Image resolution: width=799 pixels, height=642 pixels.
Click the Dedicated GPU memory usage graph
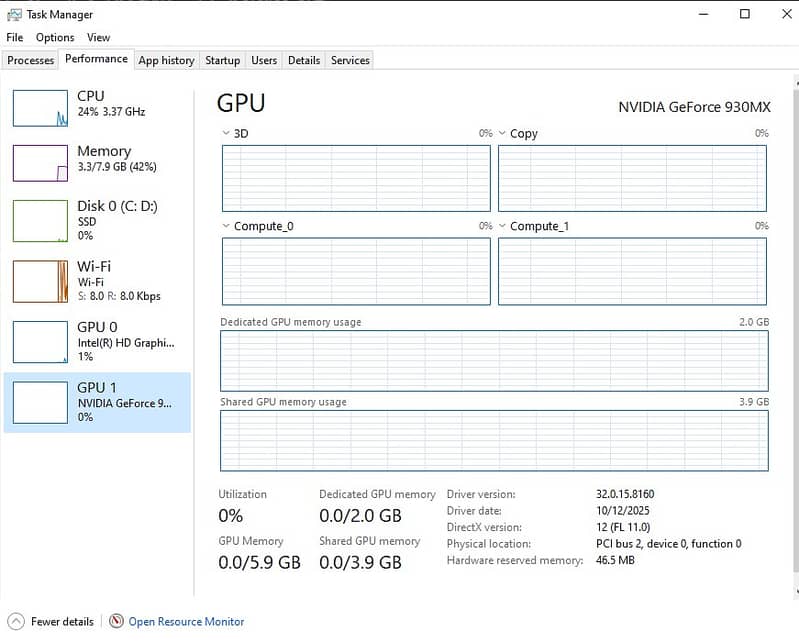click(x=494, y=361)
